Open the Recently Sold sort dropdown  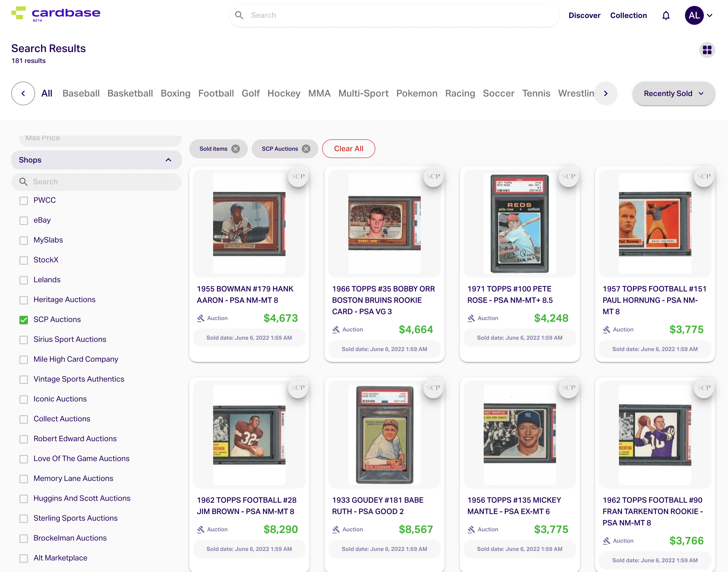tap(673, 93)
